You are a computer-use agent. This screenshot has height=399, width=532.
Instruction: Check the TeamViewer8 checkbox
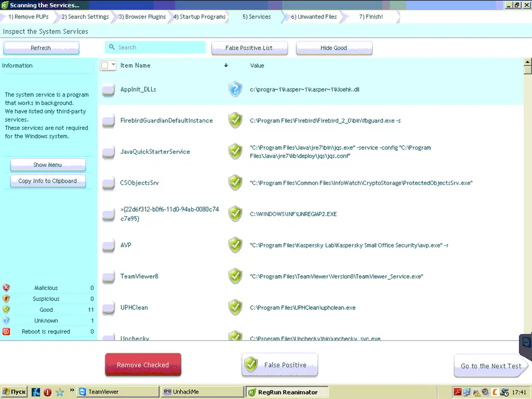109,277
